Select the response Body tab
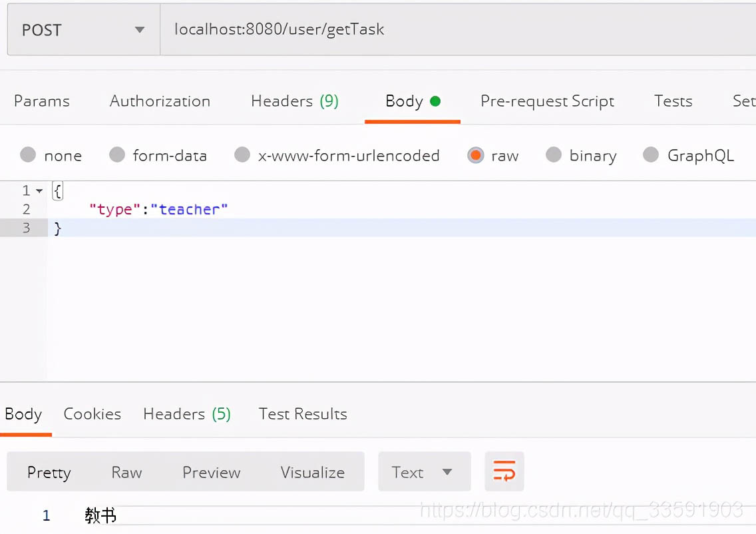756x534 pixels. (23, 414)
